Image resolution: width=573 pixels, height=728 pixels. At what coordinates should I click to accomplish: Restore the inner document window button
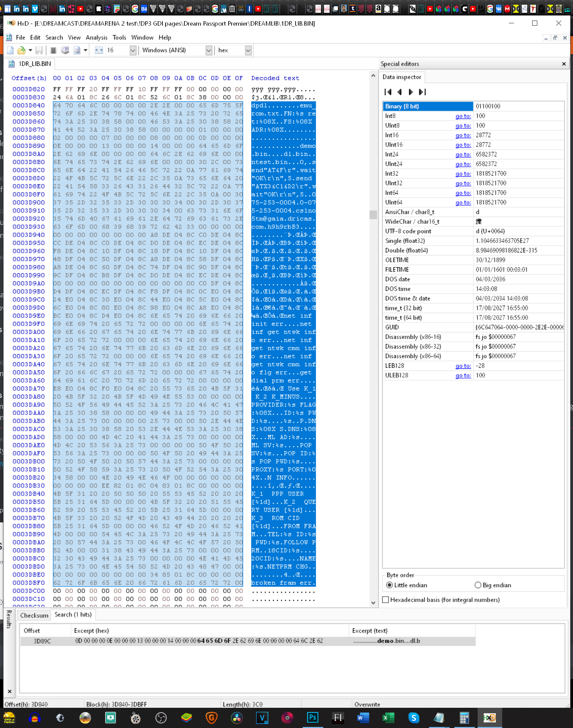pos(555,38)
